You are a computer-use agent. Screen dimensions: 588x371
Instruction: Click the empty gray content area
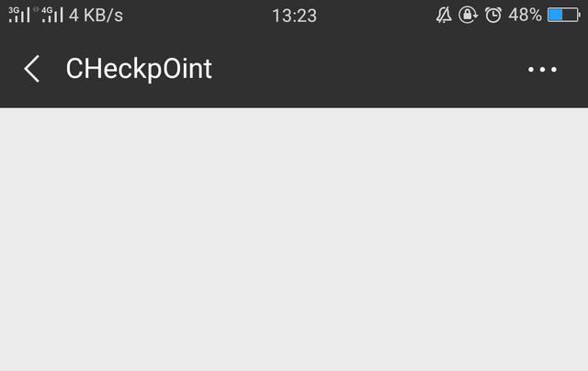click(294, 240)
